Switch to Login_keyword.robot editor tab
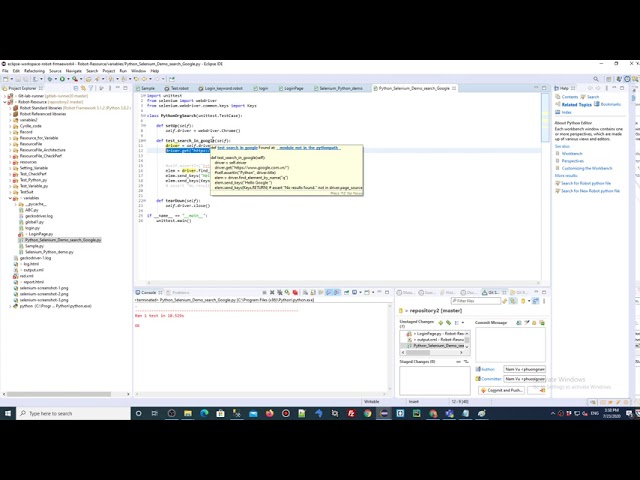The width and height of the screenshot is (640, 480). 220,88
